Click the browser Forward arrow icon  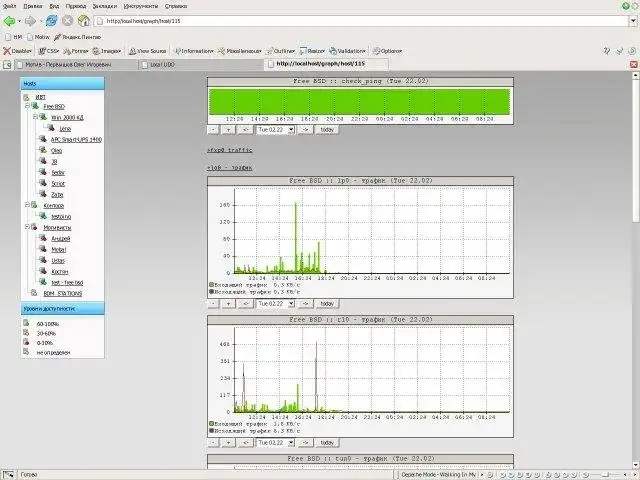click(30, 21)
